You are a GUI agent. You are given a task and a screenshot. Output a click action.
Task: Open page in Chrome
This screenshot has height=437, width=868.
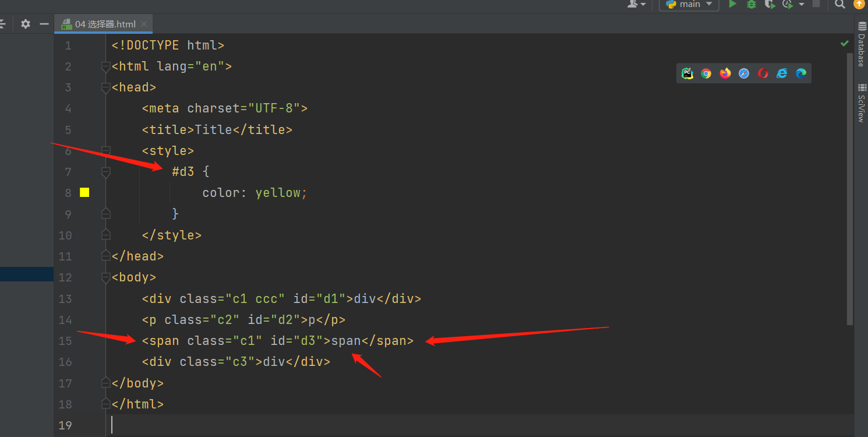pos(706,73)
